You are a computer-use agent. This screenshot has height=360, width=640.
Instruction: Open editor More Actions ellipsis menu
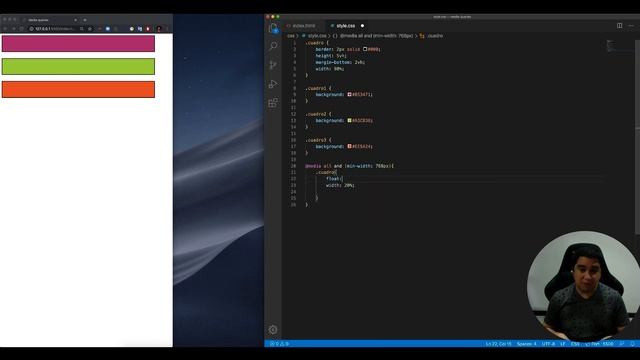[631, 26]
